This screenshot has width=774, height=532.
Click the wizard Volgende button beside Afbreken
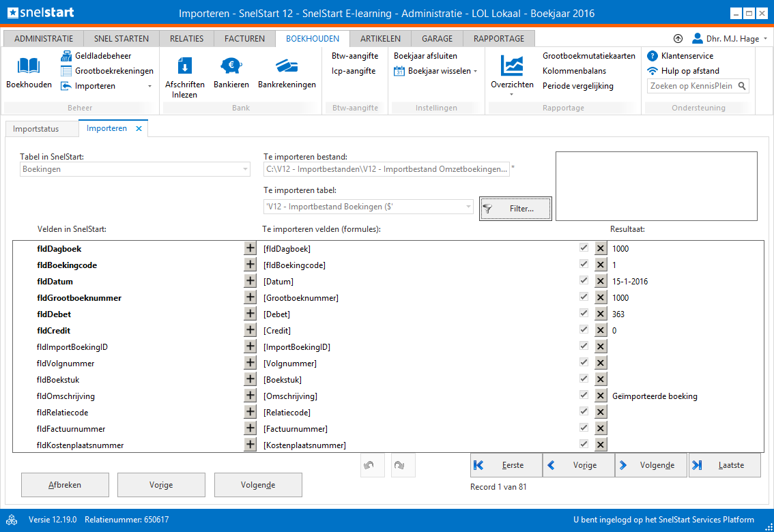click(x=258, y=485)
